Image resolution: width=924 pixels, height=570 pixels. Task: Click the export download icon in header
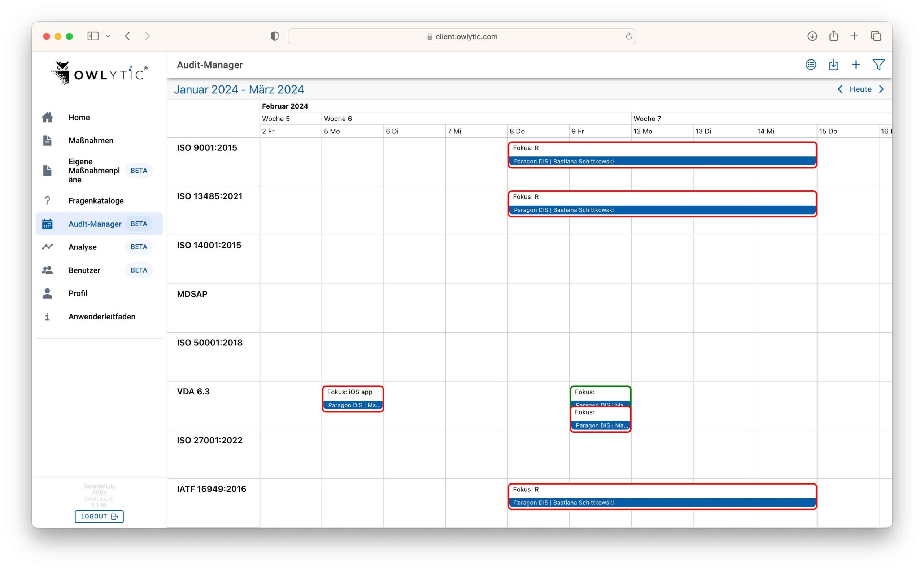[833, 65]
